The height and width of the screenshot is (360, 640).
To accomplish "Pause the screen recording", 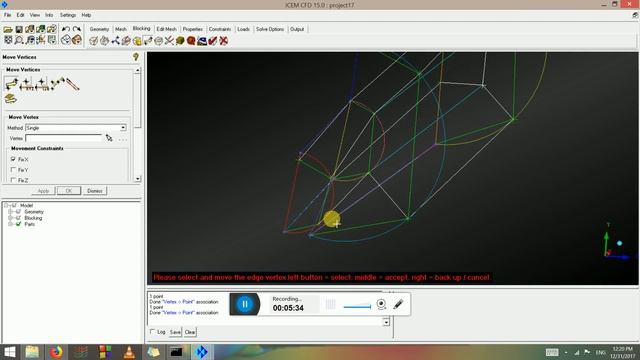I will 244,304.
